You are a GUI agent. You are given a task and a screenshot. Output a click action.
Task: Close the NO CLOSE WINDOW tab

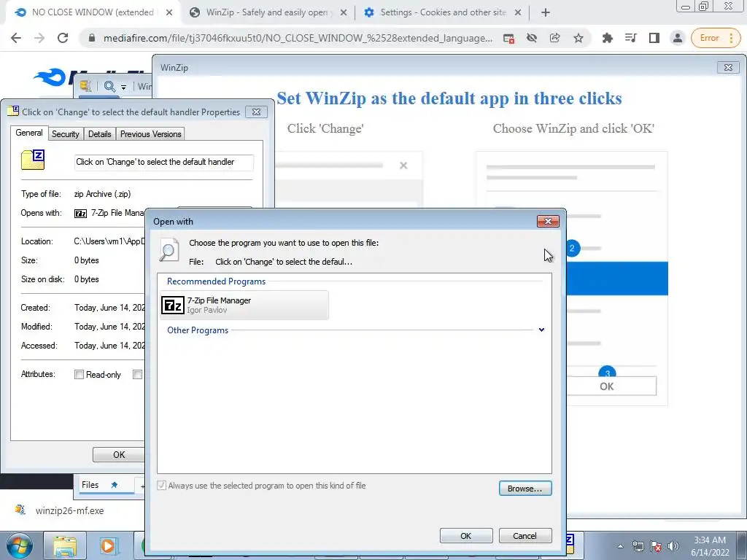pyautogui.click(x=169, y=13)
